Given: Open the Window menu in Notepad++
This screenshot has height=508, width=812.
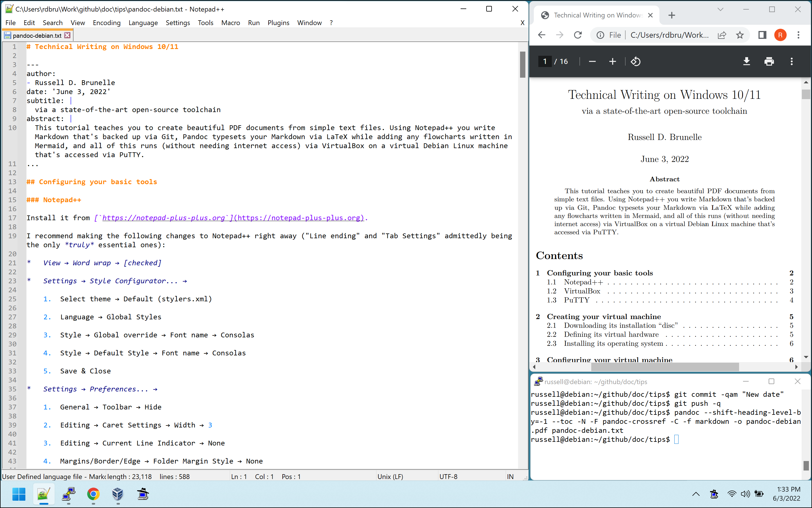Looking at the screenshot, I should click(309, 23).
